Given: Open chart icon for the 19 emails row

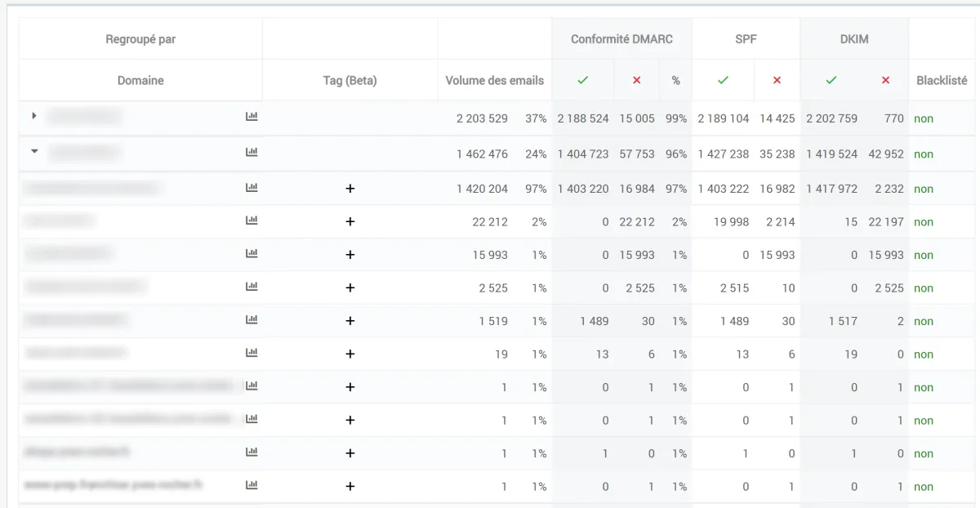Looking at the screenshot, I should [x=252, y=353].
